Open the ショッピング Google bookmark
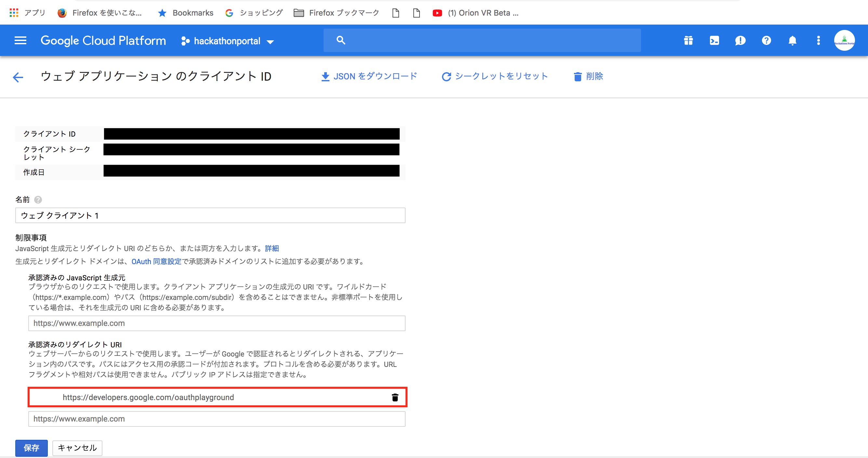 [x=254, y=13]
